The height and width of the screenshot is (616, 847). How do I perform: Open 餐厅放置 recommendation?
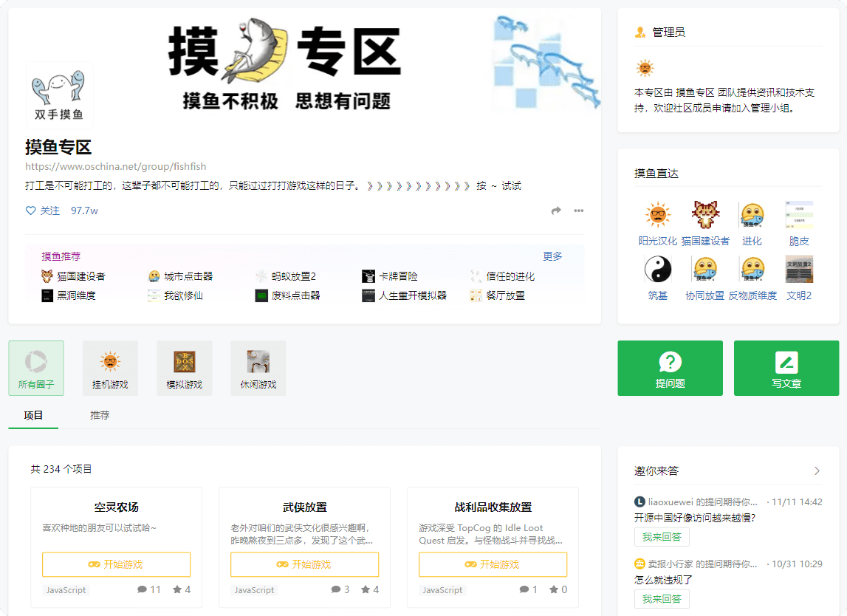(498, 295)
